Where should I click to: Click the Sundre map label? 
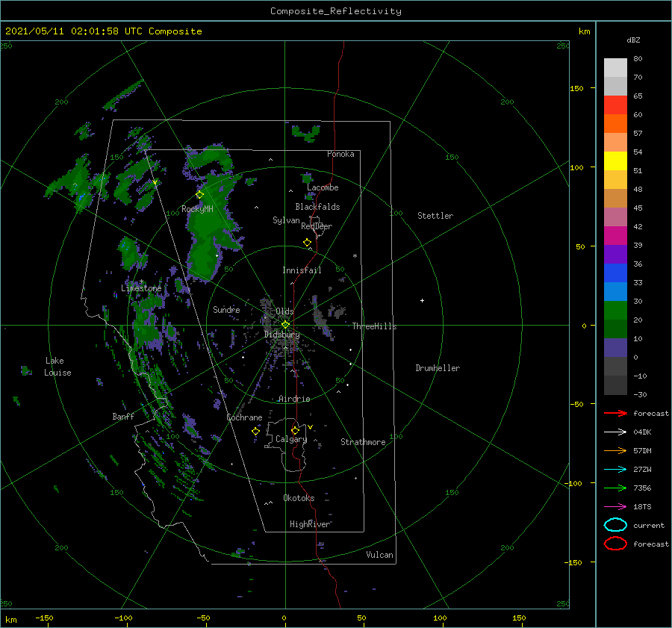pyautogui.click(x=226, y=309)
